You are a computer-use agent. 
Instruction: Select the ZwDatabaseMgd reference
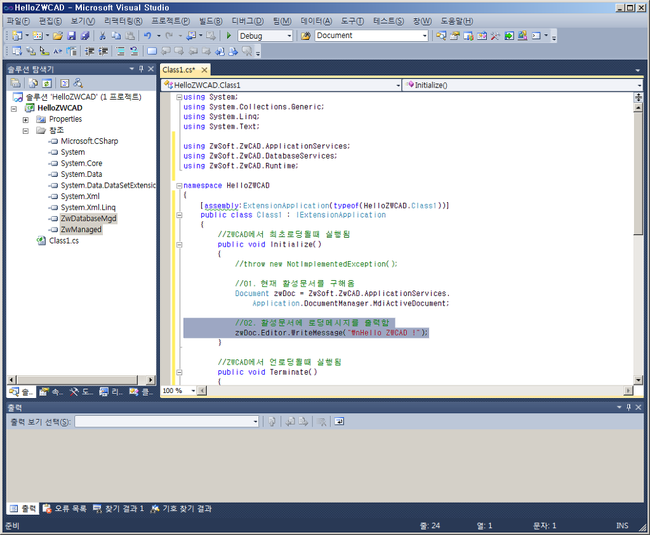tap(89, 218)
